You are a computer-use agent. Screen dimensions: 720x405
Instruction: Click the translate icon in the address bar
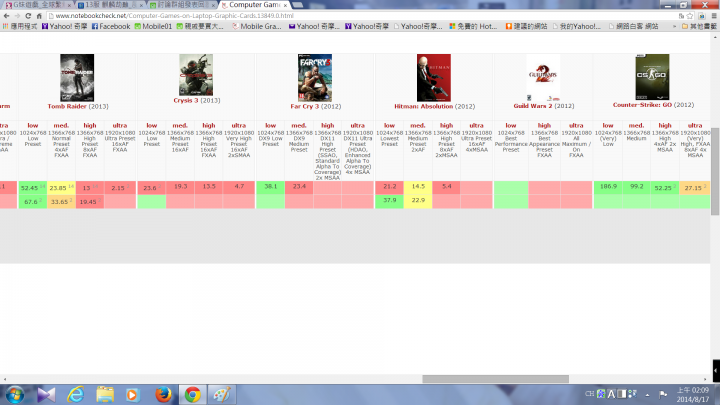tap(681, 16)
